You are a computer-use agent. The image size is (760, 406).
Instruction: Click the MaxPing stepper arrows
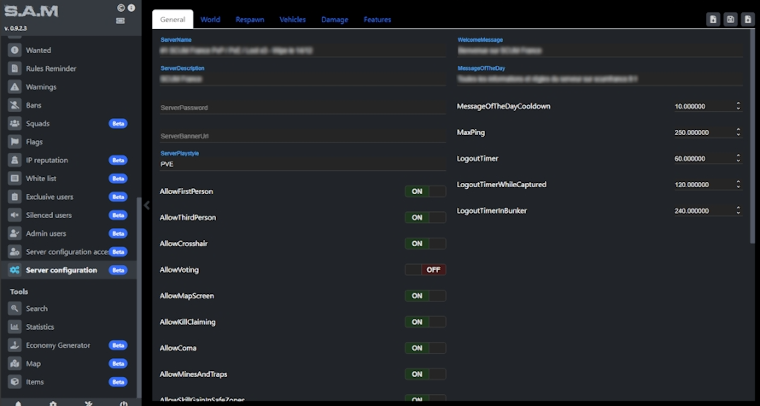(738, 132)
